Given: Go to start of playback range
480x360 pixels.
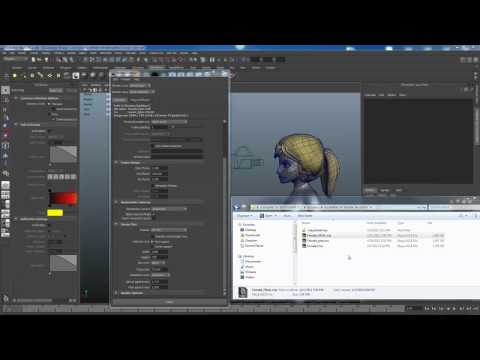Looking at the screenshot, I should tap(427, 309).
